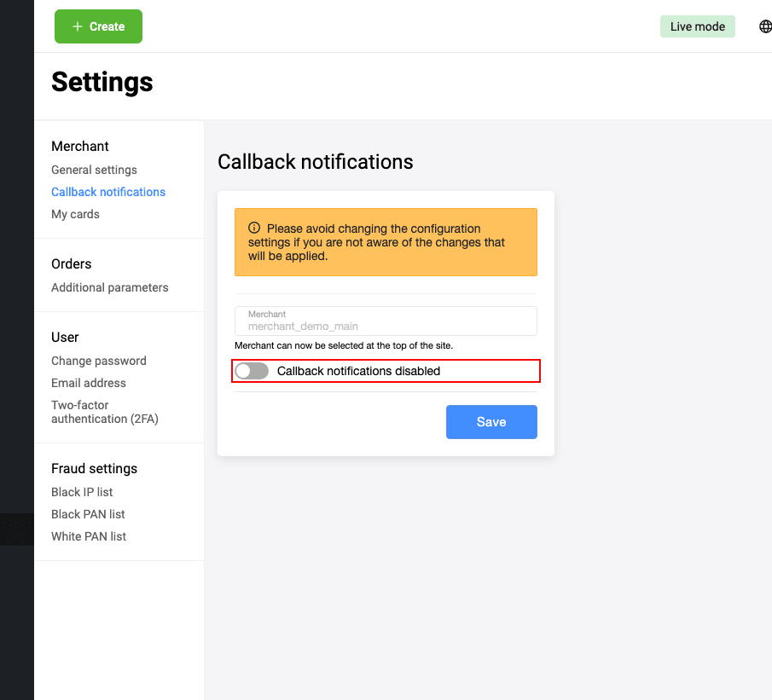Open Two-factor authentication (2FA) settings
Image resolution: width=772 pixels, height=700 pixels.
pos(105,412)
